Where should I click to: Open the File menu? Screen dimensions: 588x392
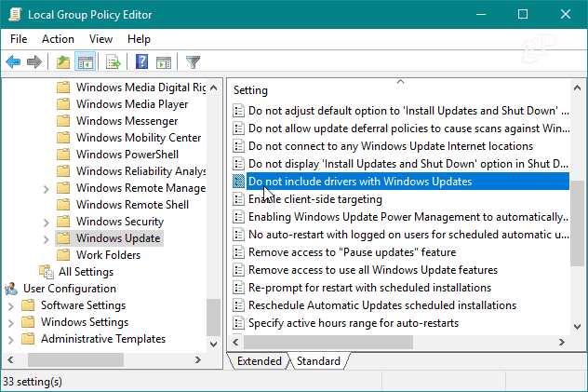19,39
